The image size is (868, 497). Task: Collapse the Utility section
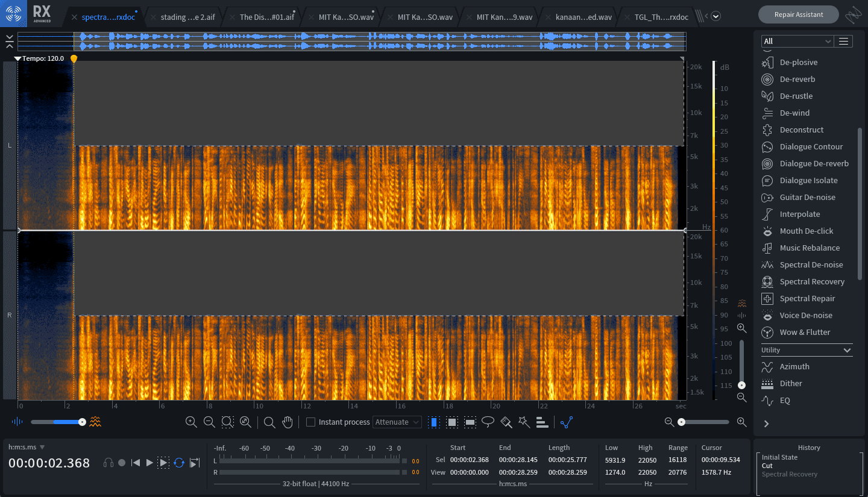click(847, 350)
